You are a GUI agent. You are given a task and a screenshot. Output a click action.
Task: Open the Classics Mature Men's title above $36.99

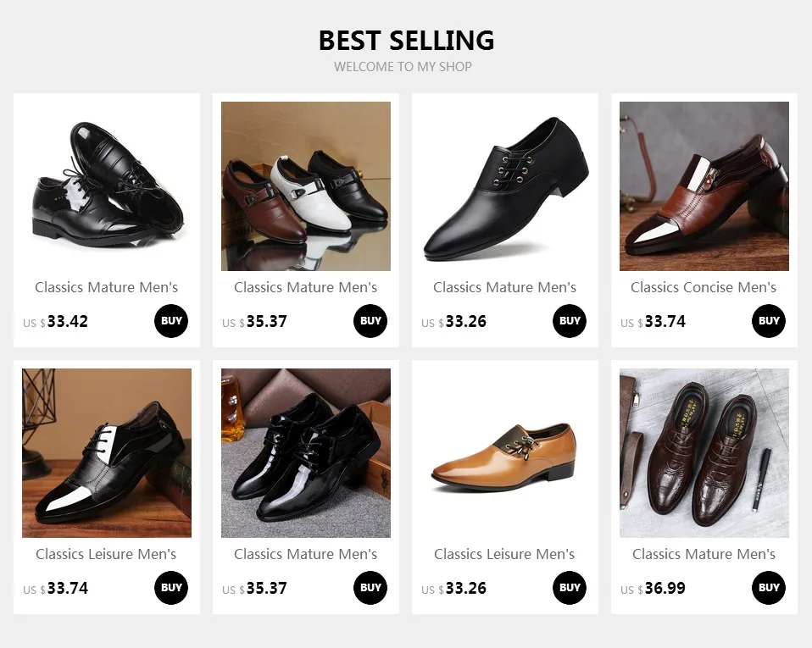click(x=704, y=554)
